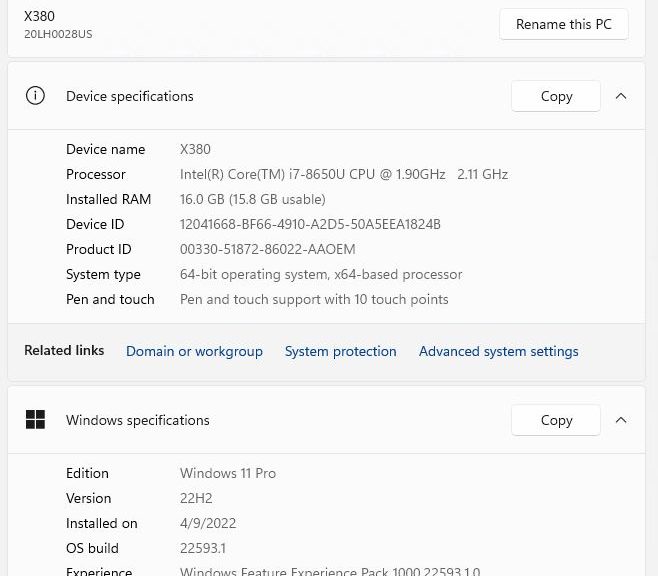Click the Device specifications info icon
The width and height of the screenshot is (658, 576).
(x=35, y=96)
